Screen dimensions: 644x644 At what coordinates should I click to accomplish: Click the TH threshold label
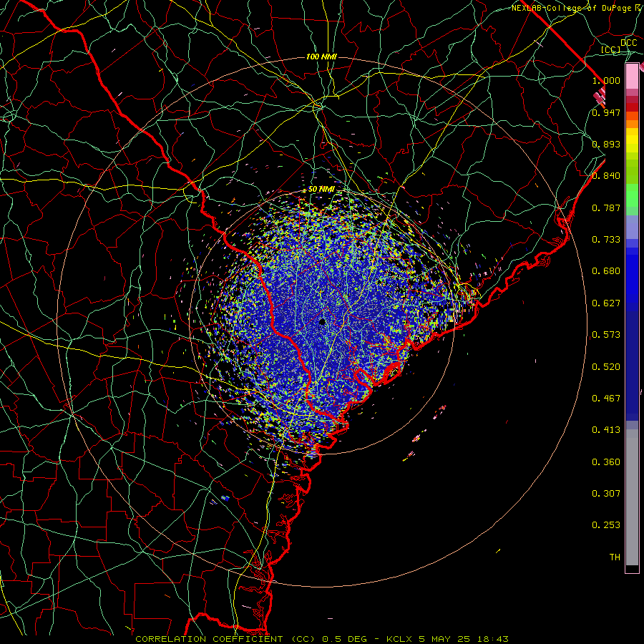615,557
